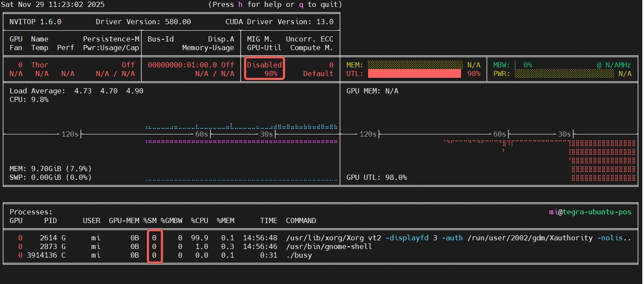The height and width of the screenshot is (284, 644).
Task: Select the GPU name Thor
Action: [x=40, y=65]
